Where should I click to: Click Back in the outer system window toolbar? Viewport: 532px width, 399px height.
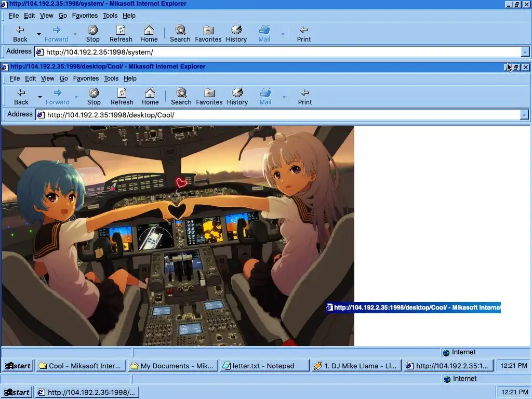tap(20, 34)
